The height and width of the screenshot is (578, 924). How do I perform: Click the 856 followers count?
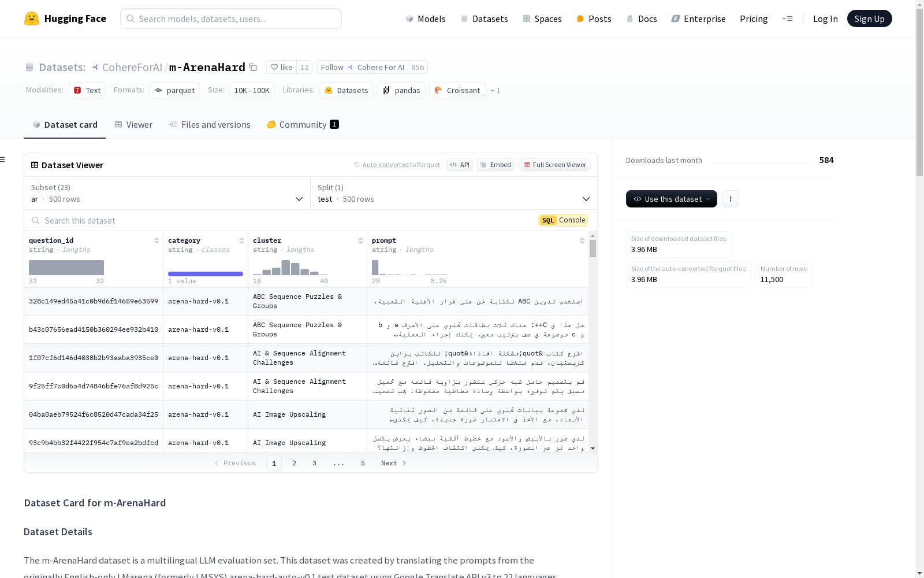tap(418, 67)
